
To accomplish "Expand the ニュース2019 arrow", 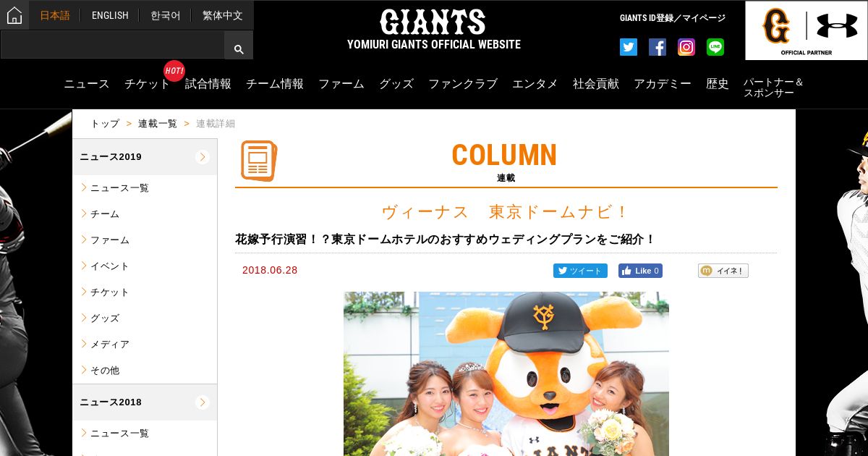I will [203, 157].
